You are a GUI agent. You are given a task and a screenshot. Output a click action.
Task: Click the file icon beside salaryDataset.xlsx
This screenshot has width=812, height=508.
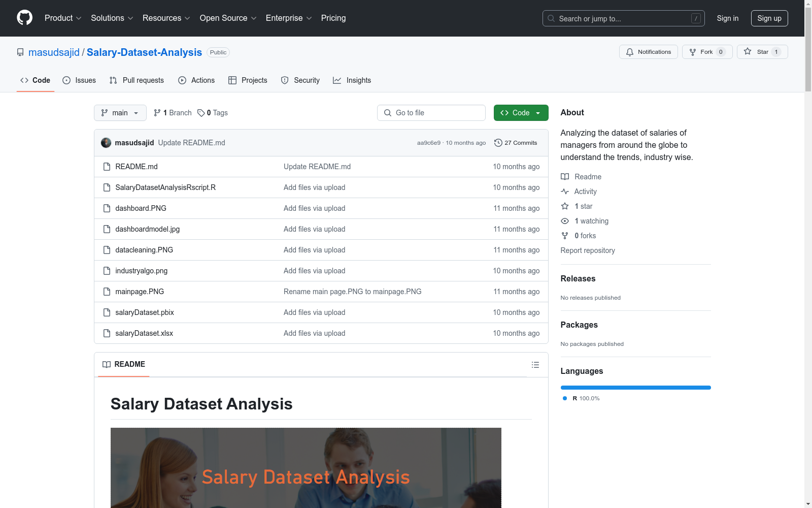(x=107, y=333)
